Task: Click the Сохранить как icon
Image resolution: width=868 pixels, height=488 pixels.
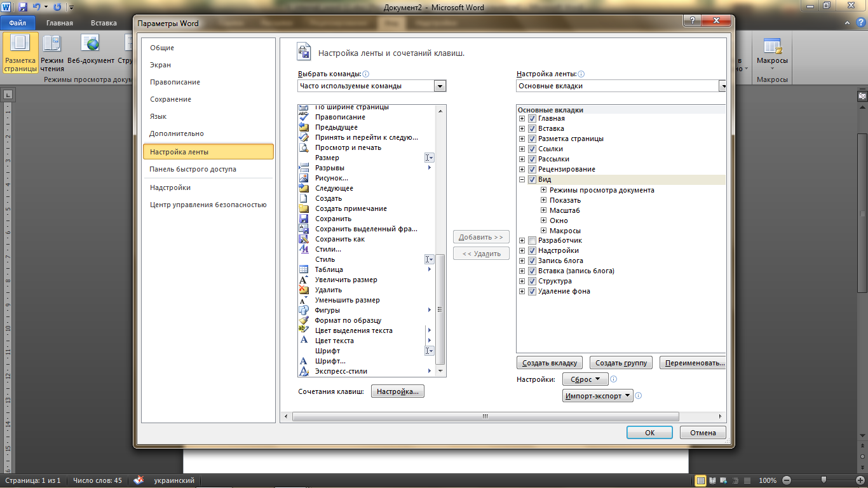Action: (x=304, y=239)
